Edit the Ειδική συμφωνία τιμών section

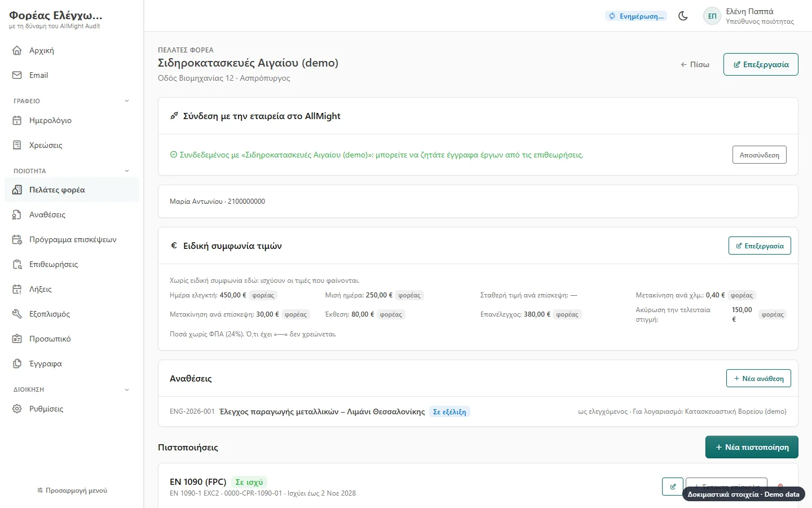[760, 246]
